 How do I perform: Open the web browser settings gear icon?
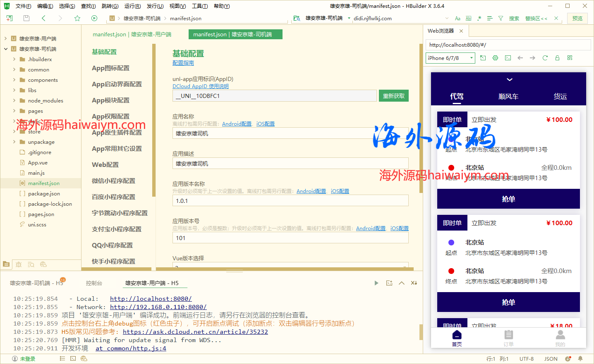pos(495,58)
